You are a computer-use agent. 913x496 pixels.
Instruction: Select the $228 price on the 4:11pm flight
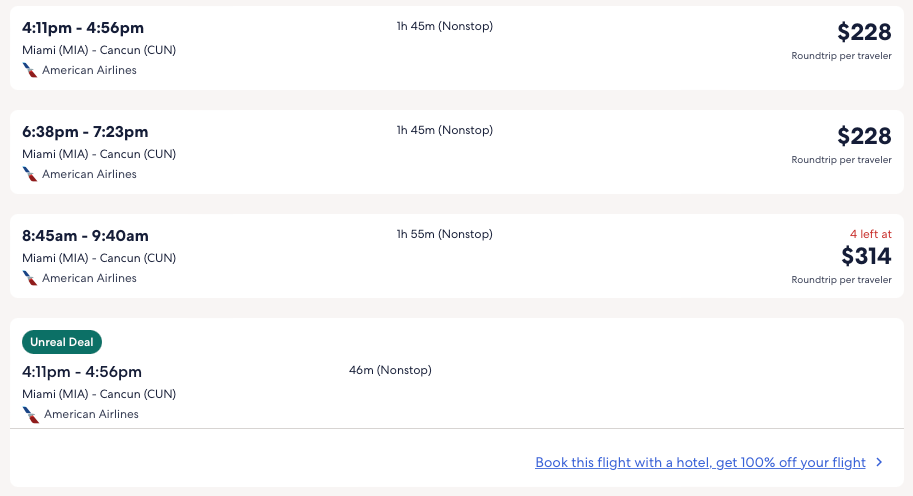[x=864, y=32]
